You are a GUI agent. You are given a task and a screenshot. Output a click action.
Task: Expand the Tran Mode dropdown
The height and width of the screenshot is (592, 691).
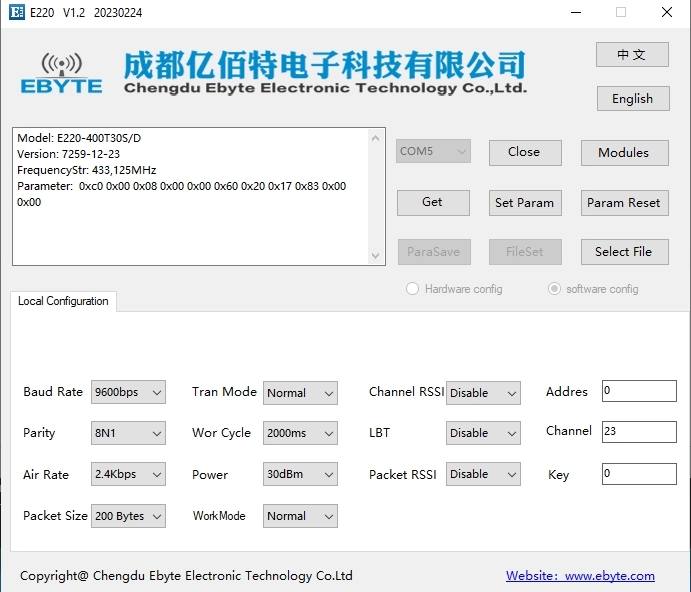point(300,393)
